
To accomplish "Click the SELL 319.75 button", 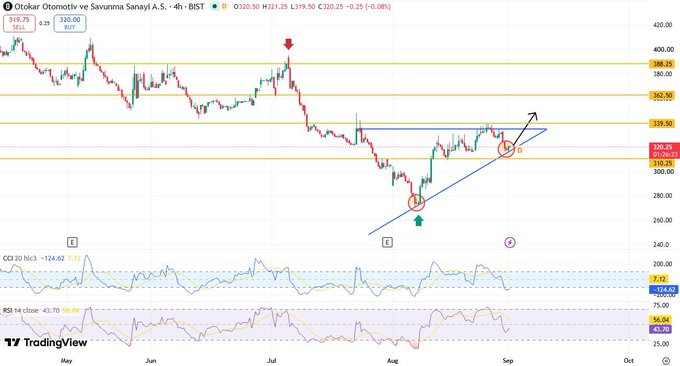I will click(19, 23).
